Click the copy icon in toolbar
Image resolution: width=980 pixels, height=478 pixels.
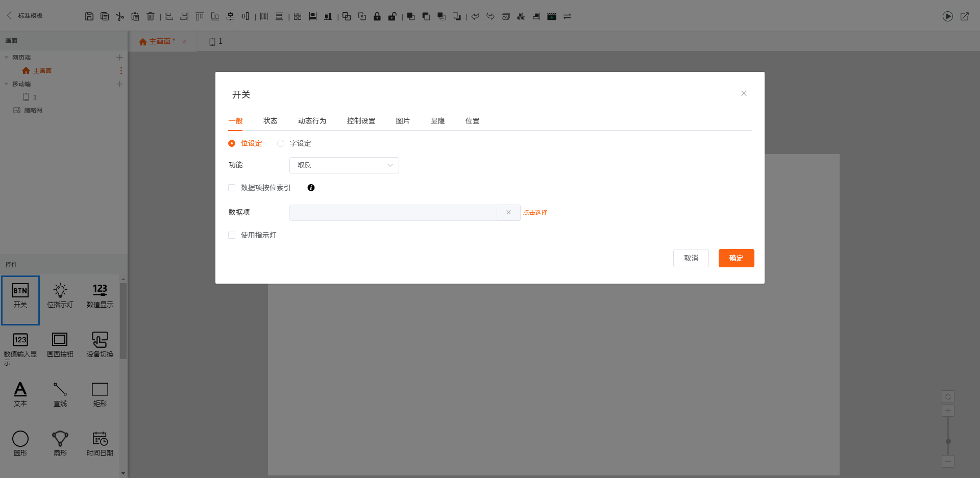pos(105,16)
